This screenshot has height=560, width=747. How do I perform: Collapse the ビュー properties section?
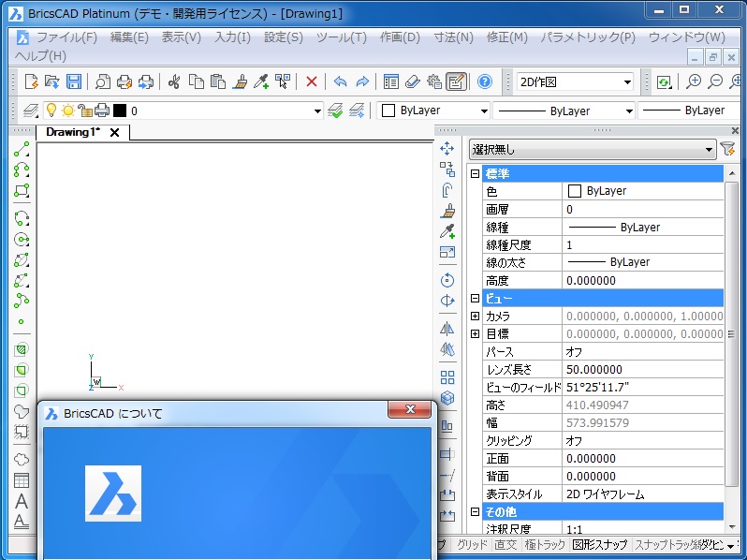[x=475, y=299]
